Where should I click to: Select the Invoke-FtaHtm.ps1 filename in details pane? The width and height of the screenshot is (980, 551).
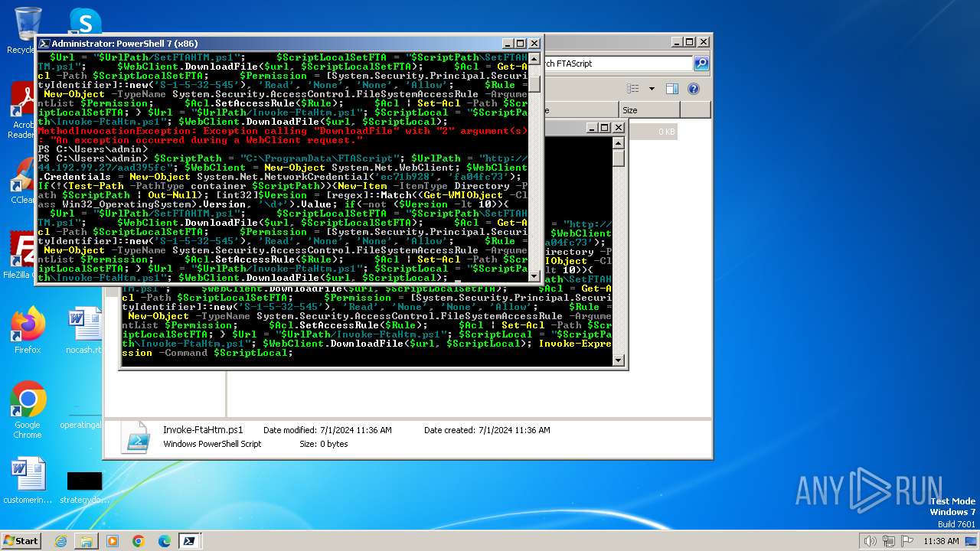pos(203,430)
